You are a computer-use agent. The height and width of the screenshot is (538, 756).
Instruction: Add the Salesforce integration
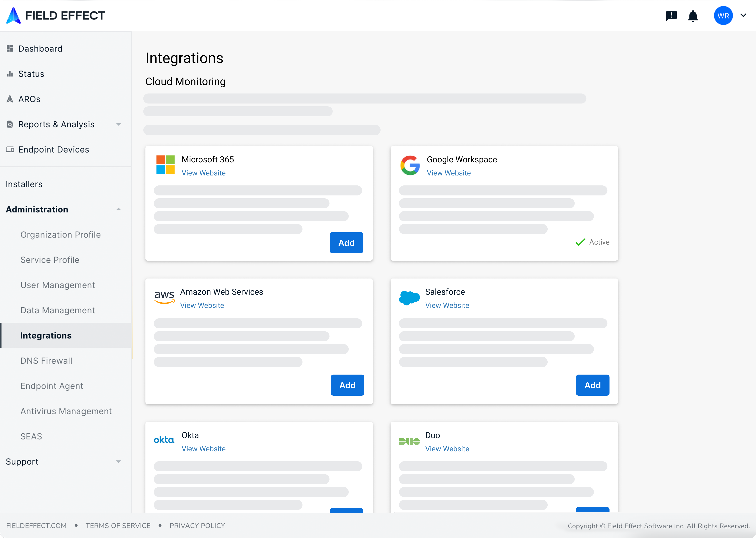pyautogui.click(x=592, y=385)
